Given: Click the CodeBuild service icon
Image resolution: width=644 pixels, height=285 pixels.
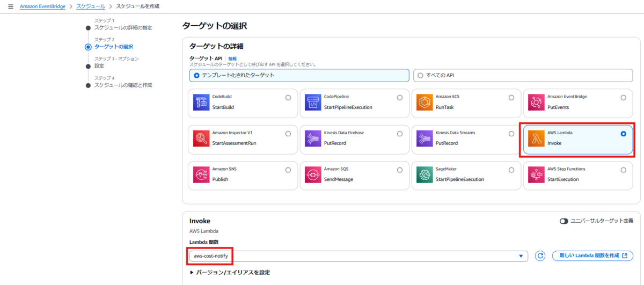Looking at the screenshot, I should tap(202, 103).
